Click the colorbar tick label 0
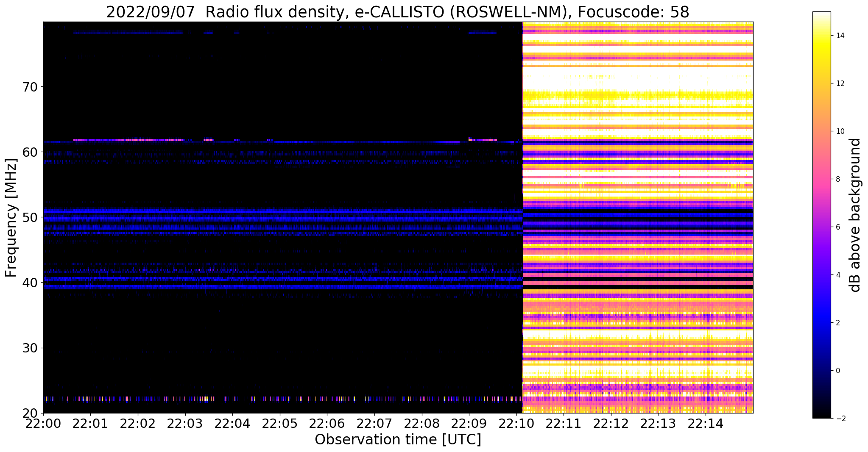 837,371
